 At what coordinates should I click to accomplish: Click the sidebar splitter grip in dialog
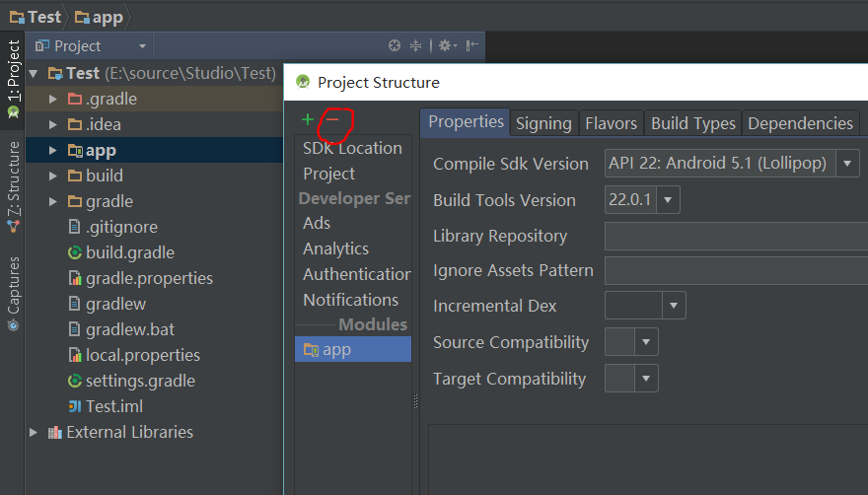[415, 401]
